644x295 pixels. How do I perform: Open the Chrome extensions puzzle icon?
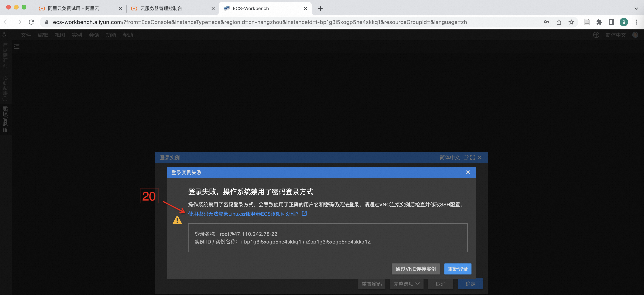point(599,22)
